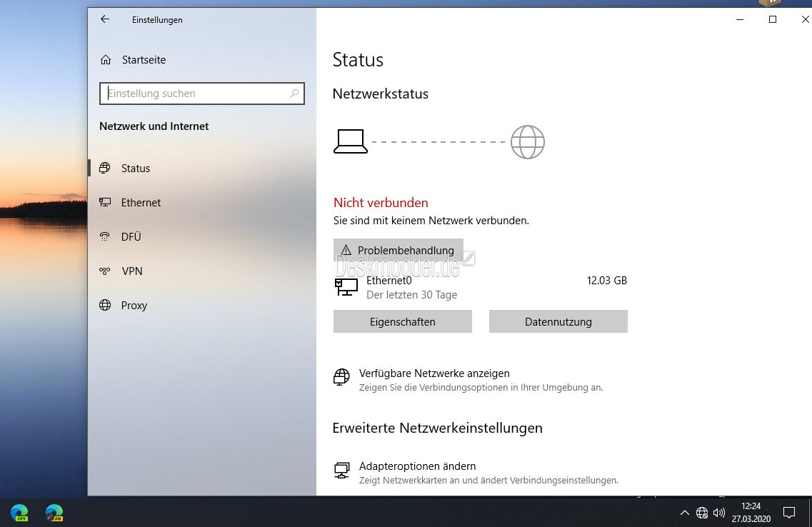Viewport: 812px width, 527px height.
Task: Click Netzwerk und Internet sidebar heading
Action: click(x=154, y=126)
